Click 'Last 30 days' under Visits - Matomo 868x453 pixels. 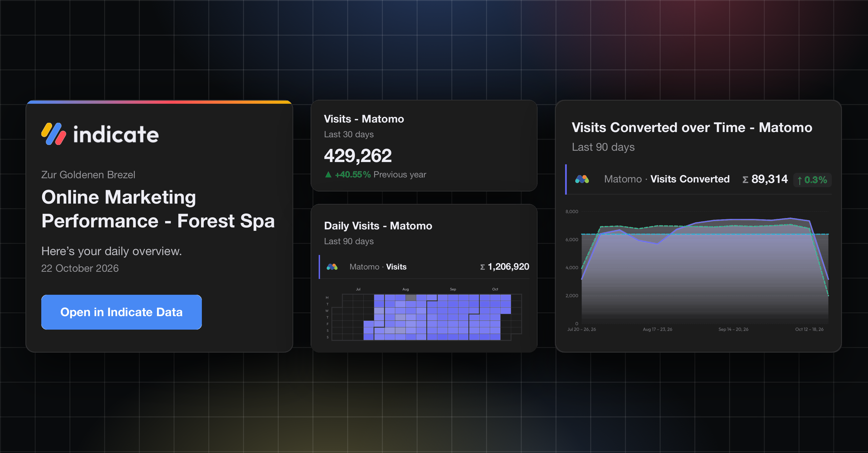(349, 134)
